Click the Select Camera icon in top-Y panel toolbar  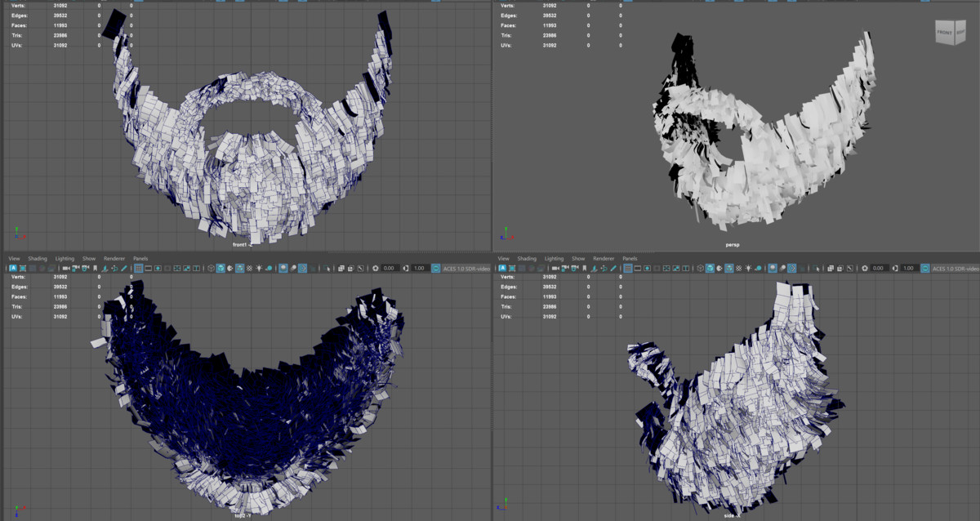[65, 268]
